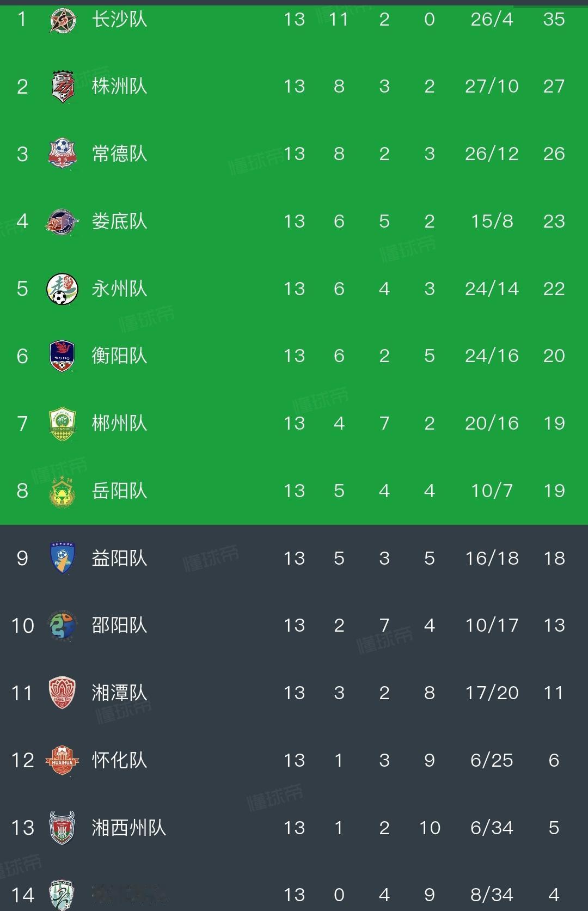
Task: Tap the 岳阳队 name label
Action: coord(119,491)
